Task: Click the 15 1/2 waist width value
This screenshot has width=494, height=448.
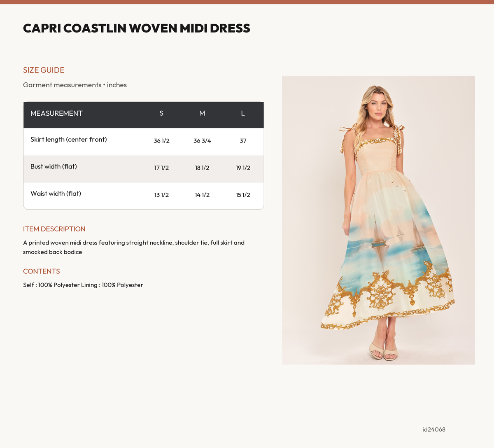Action: [x=243, y=195]
